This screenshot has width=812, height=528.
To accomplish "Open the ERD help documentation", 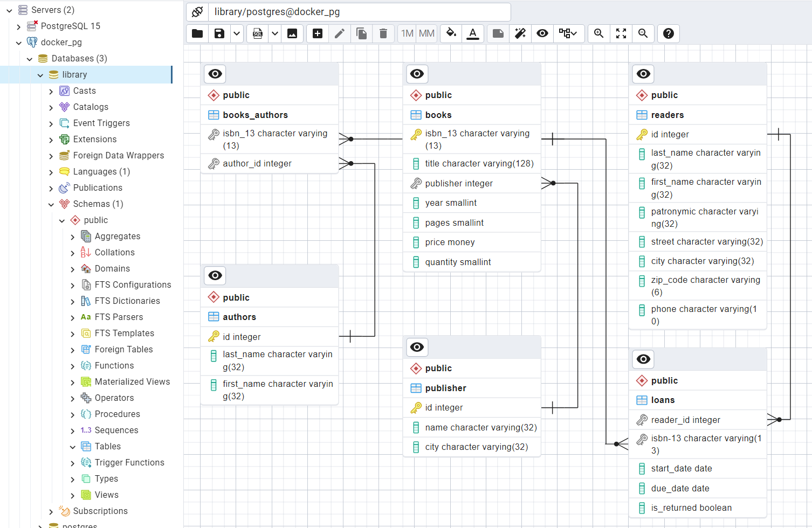I will (x=668, y=33).
